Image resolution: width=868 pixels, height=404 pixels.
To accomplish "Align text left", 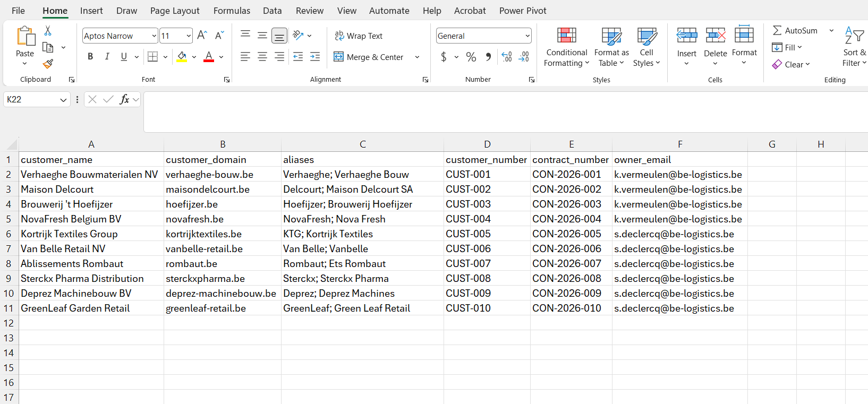I will pyautogui.click(x=245, y=57).
